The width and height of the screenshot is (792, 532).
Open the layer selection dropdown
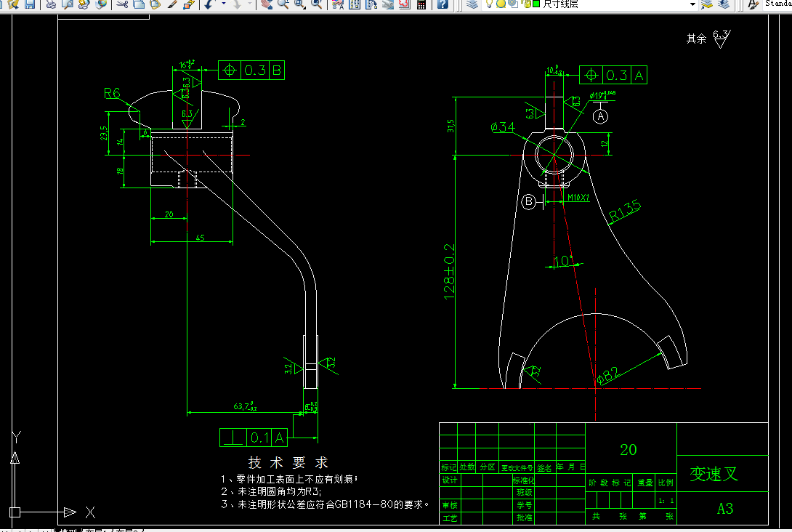pyautogui.click(x=694, y=6)
